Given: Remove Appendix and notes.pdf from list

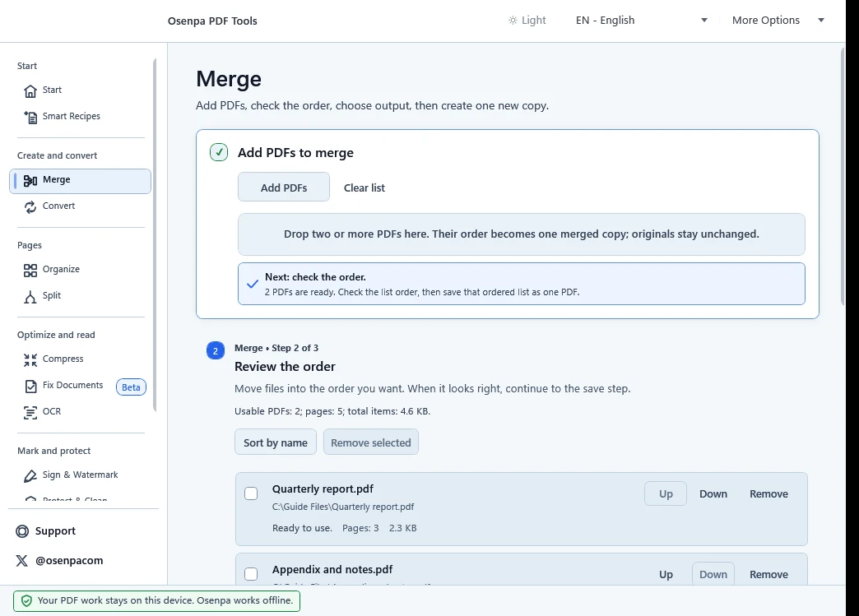Looking at the screenshot, I should tap(768, 574).
